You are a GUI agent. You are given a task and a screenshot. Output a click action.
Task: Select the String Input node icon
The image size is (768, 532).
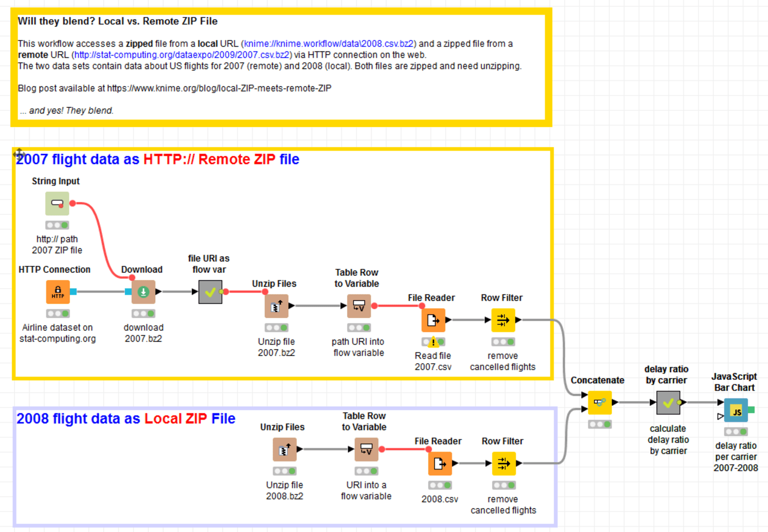(57, 203)
